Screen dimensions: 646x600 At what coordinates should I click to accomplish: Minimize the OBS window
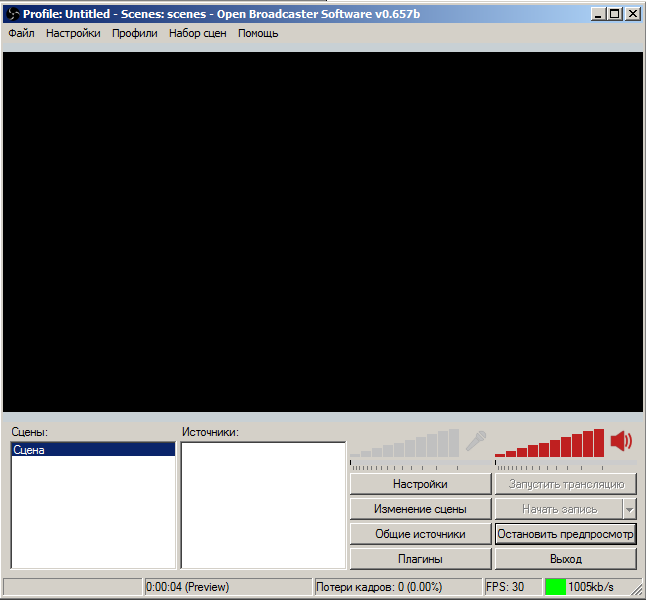[x=598, y=14]
